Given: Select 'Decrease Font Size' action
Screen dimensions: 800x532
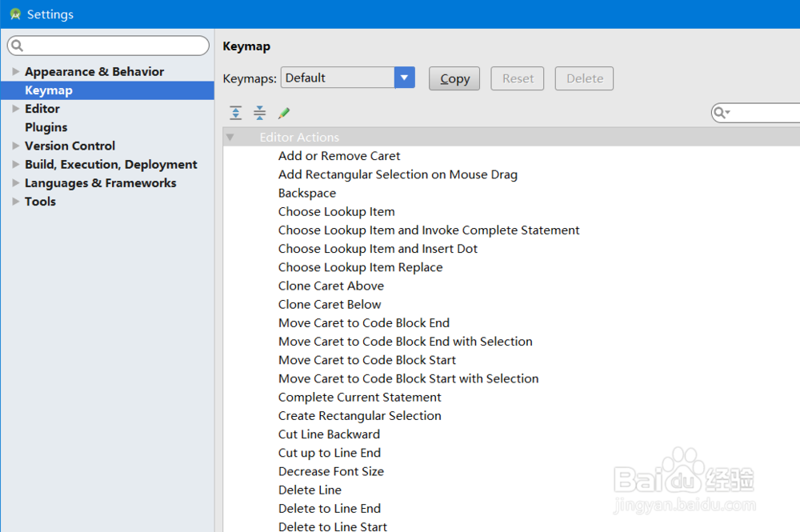Looking at the screenshot, I should (331, 471).
